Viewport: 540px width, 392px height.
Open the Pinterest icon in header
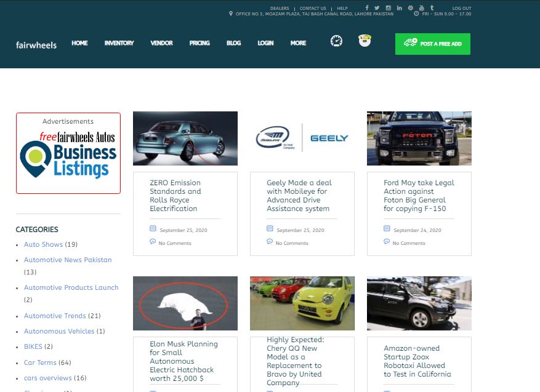[x=411, y=7]
